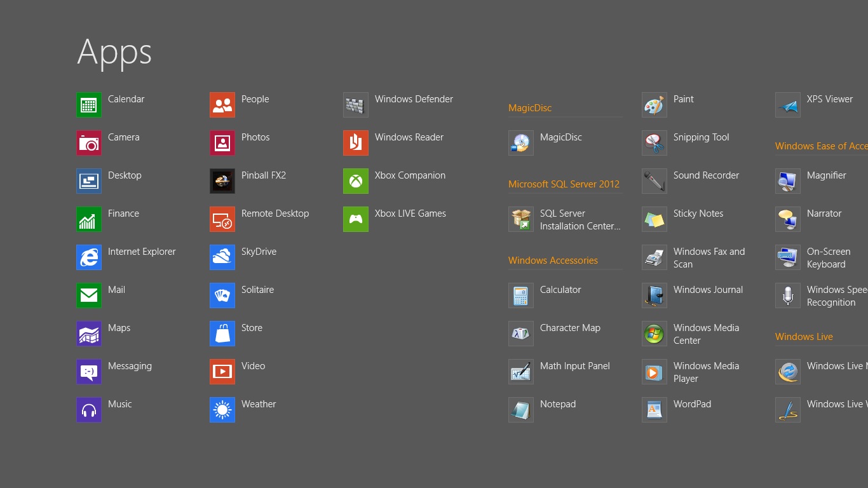
Task: Click the "Math Input Panel" label text
Action: pos(574,366)
